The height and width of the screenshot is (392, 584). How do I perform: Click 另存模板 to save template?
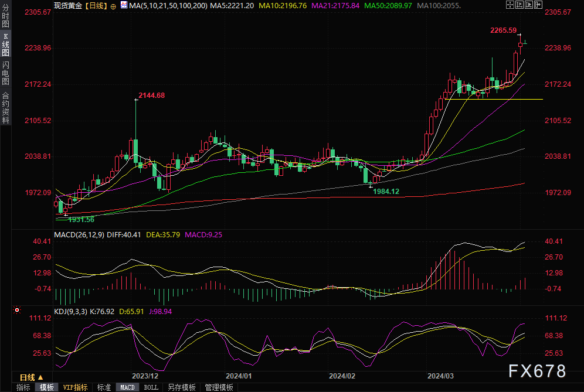pyautogui.click(x=181, y=387)
